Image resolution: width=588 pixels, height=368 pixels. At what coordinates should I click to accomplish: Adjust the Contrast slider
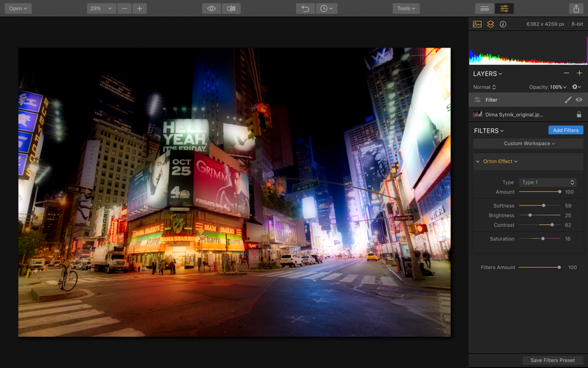click(x=540, y=225)
